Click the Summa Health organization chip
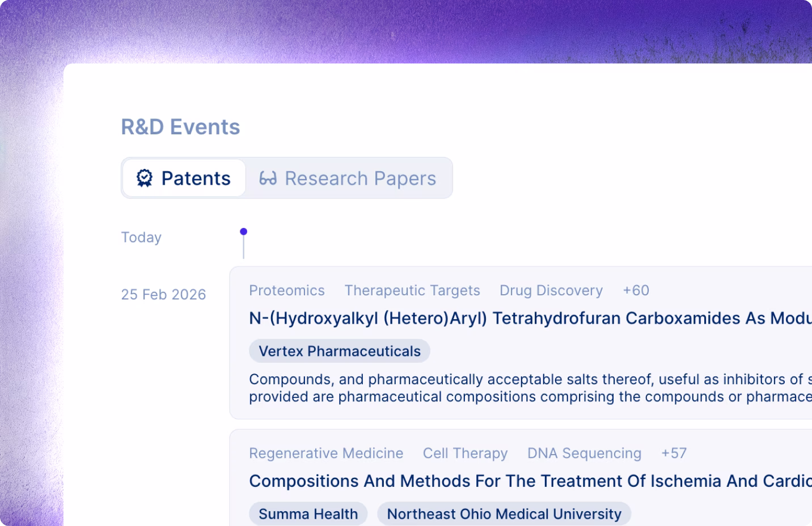 [x=308, y=514]
